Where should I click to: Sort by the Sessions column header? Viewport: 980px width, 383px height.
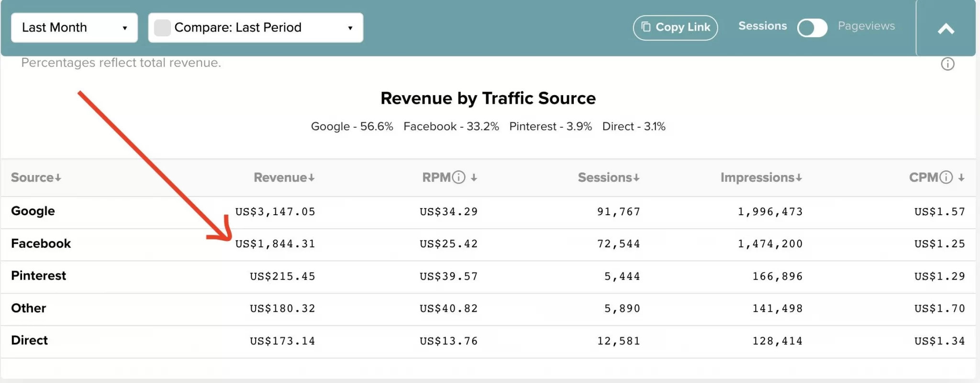(x=608, y=177)
